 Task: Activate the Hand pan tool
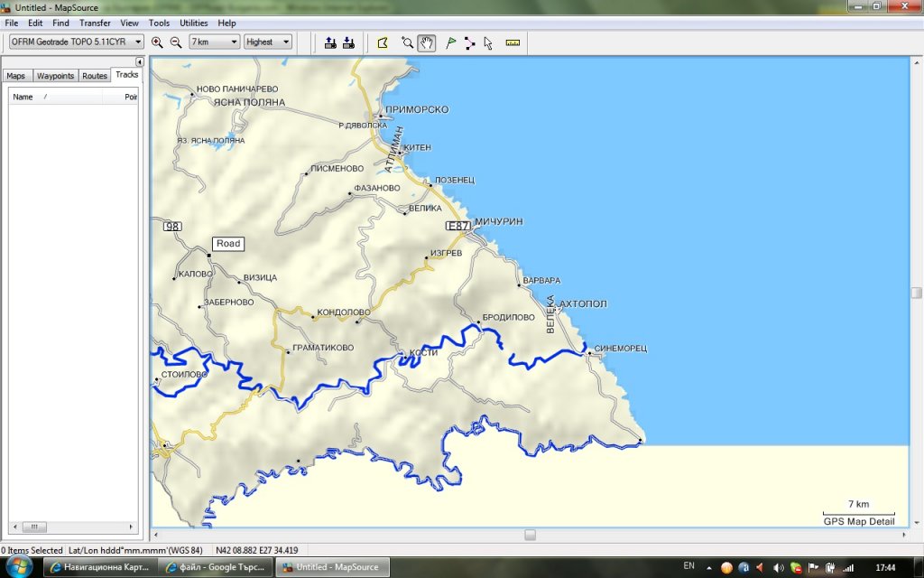pyautogui.click(x=427, y=42)
